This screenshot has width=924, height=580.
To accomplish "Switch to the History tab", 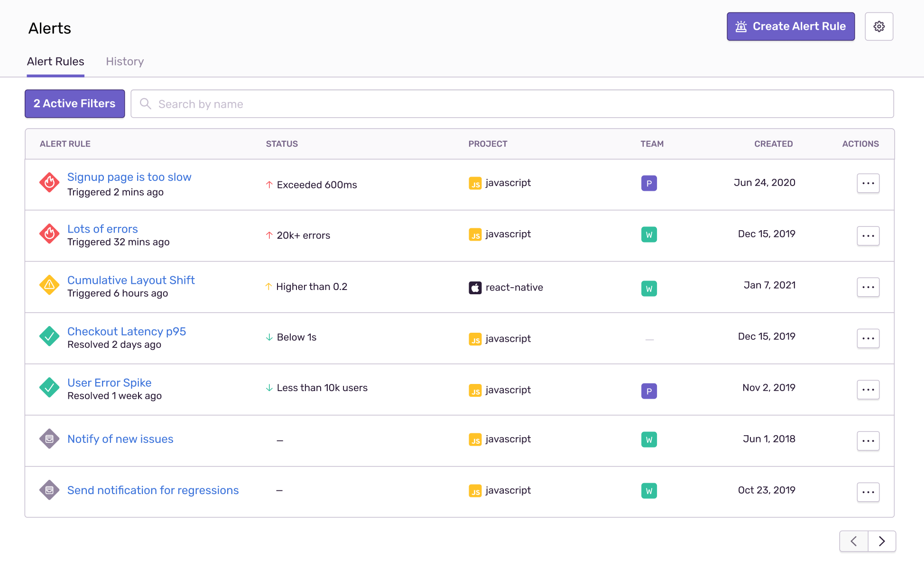I will click(125, 62).
